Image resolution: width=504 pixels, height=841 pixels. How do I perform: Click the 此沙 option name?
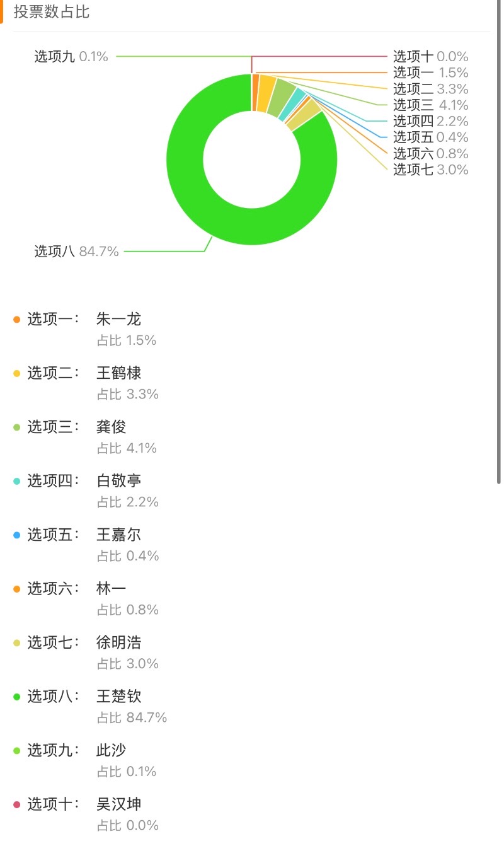coord(112,750)
